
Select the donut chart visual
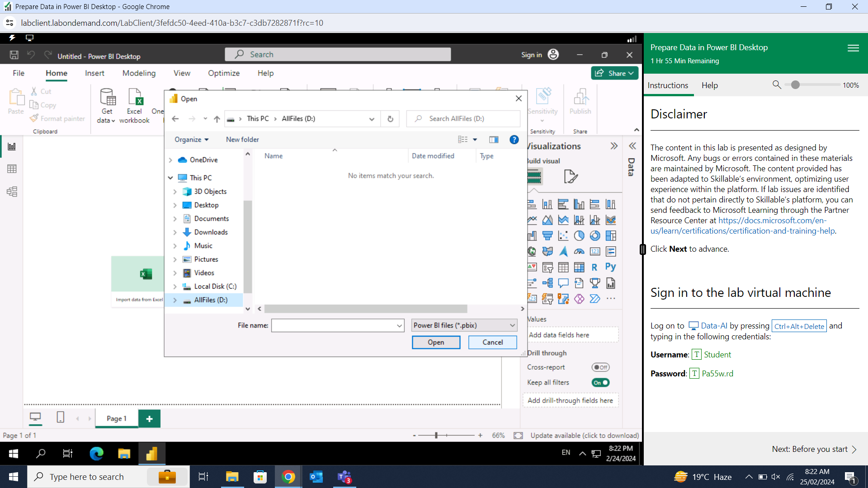595,235
